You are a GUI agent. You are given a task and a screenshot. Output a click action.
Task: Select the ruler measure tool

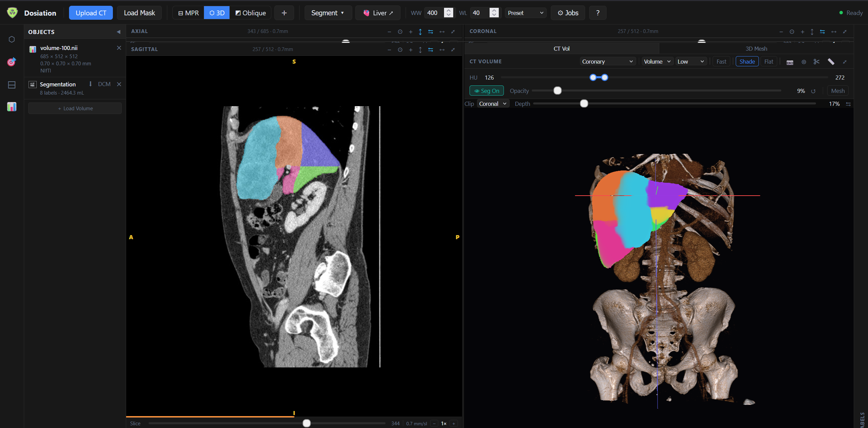[831, 62]
